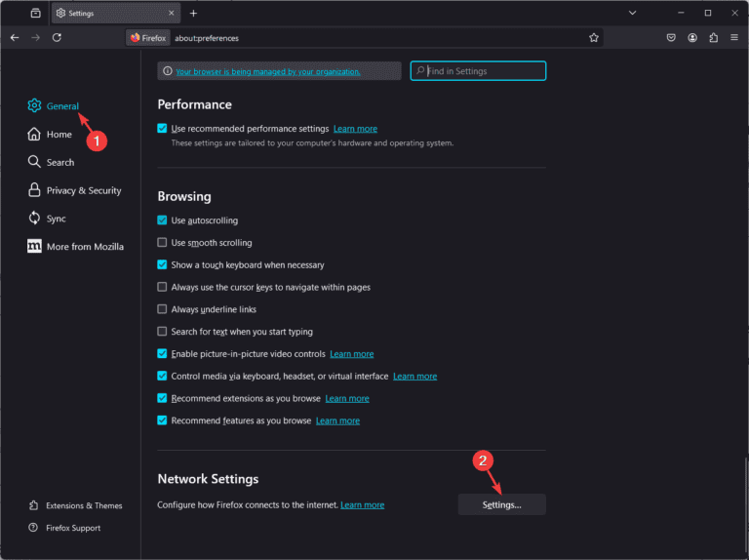Image resolution: width=749 pixels, height=560 pixels.
Task: Open Learn more for recommend features
Action: (x=337, y=420)
